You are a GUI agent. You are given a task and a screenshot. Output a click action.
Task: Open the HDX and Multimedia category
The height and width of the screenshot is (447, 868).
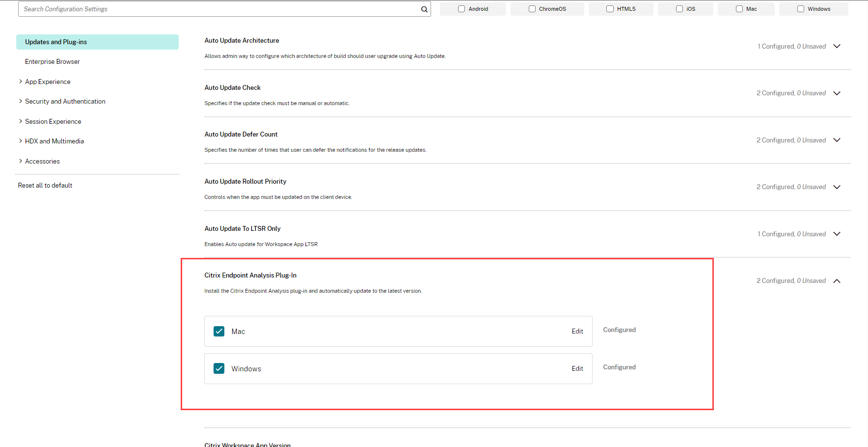54,141
